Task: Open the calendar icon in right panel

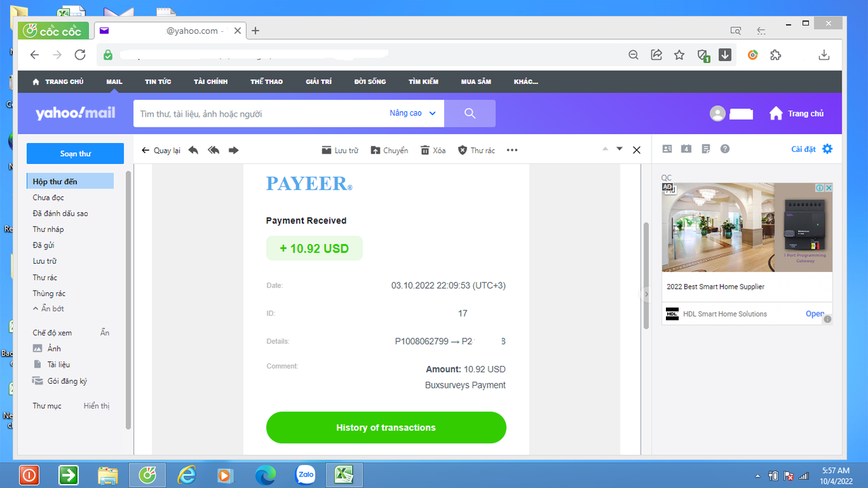Action: pyautogui.click(x=686, y=149)
